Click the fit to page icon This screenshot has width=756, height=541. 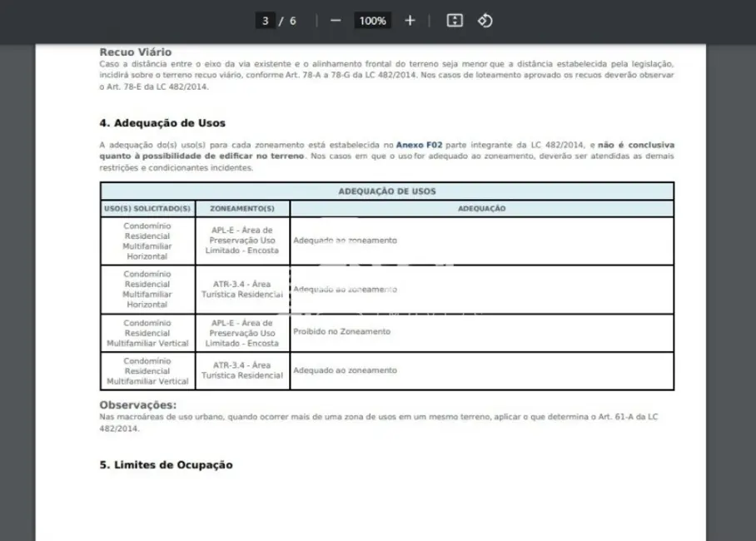[x=455, y=21]
